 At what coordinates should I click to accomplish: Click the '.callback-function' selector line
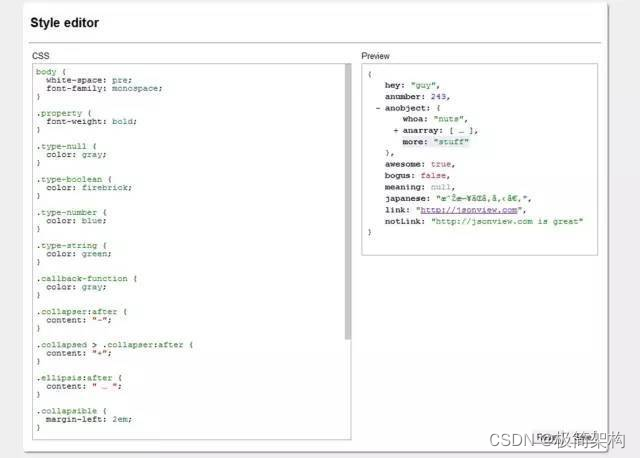pos(86,278)
